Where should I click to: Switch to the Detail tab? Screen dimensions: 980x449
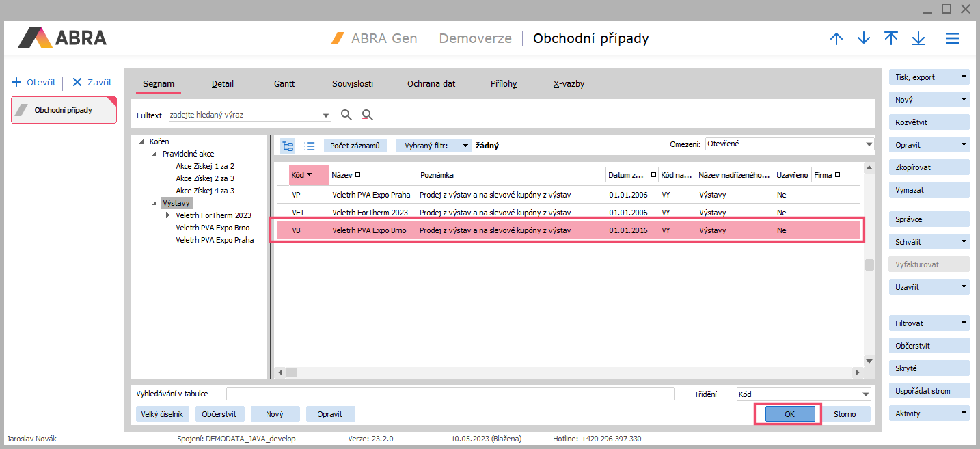[x=223, y=84]
